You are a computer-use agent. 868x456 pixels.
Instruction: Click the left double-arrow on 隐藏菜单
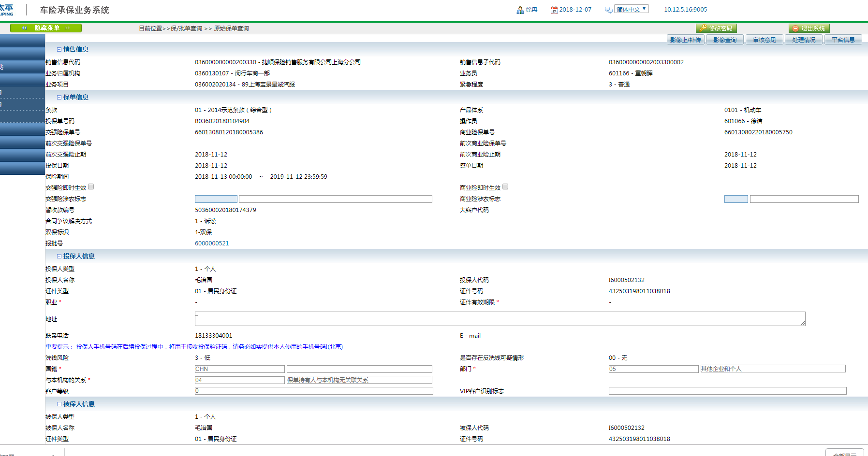click(24, 28)
